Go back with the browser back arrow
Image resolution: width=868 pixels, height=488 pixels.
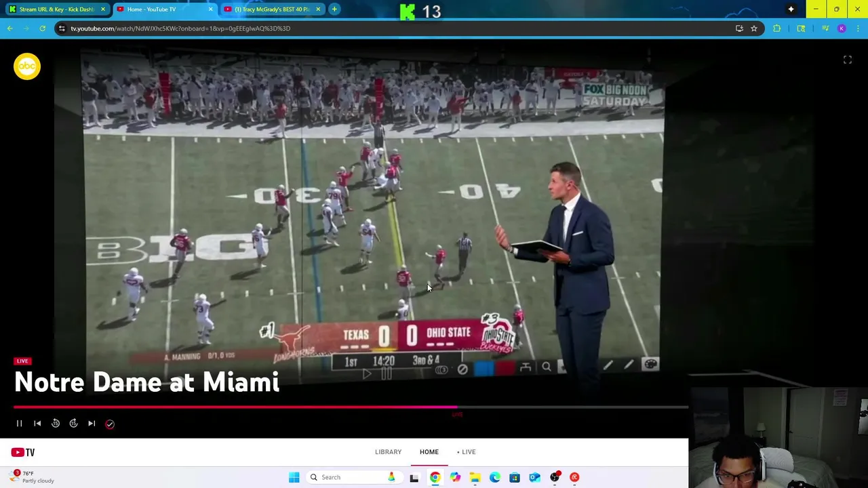[x=9, y=28]
